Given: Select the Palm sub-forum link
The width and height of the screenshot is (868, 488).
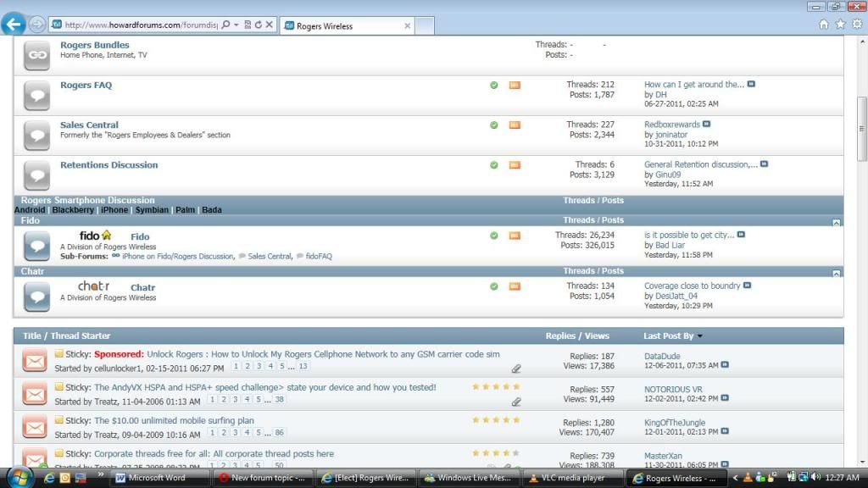Looking at the screenshot, I should (x=185, y=210).
